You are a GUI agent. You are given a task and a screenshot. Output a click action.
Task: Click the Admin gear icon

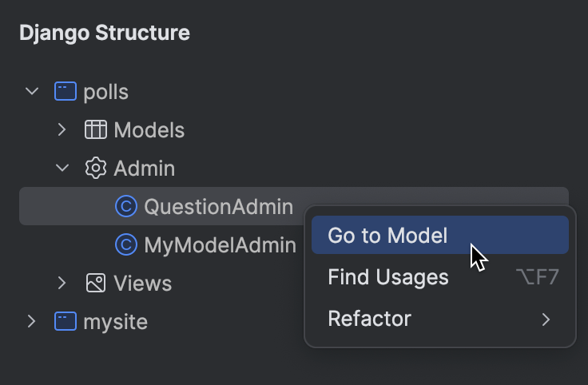pyautogui.click(x=96, y=168)
